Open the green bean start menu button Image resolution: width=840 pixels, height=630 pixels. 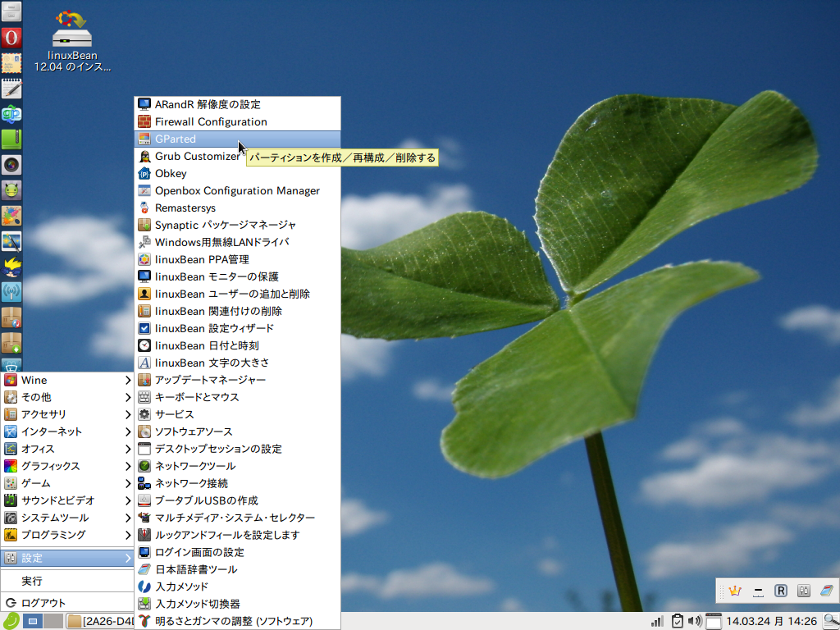(x=10, y=621)
